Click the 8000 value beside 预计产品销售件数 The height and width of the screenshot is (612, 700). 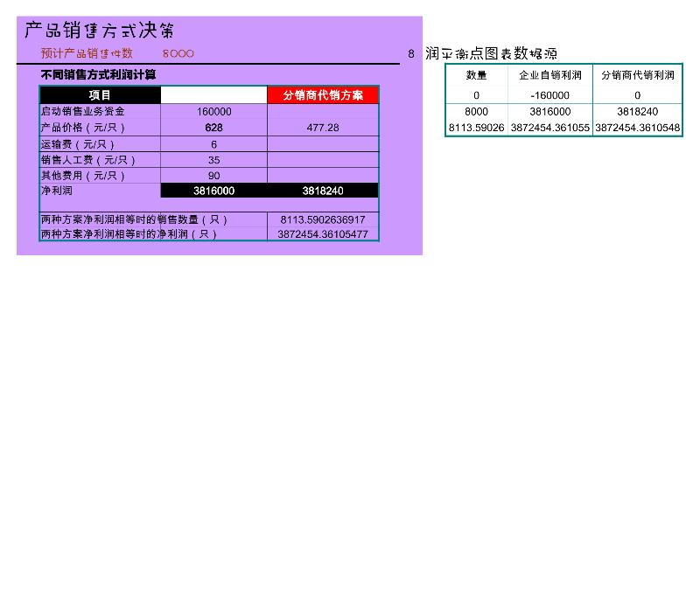click(178, 53)
